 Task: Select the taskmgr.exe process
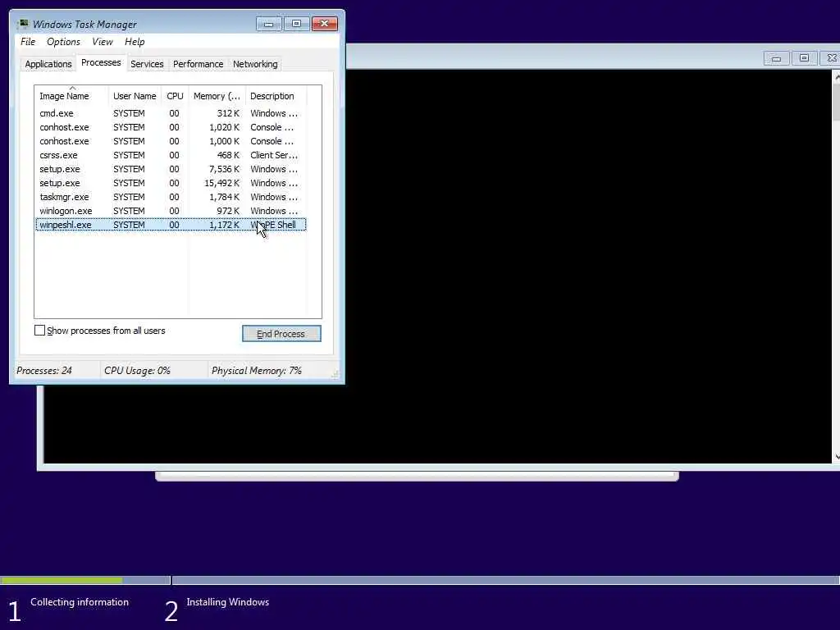tap(171, 197)
